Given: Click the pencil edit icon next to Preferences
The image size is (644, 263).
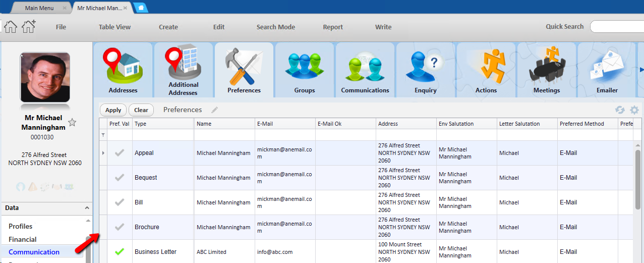Looking at the screenshot, I should tap(214, 110).
